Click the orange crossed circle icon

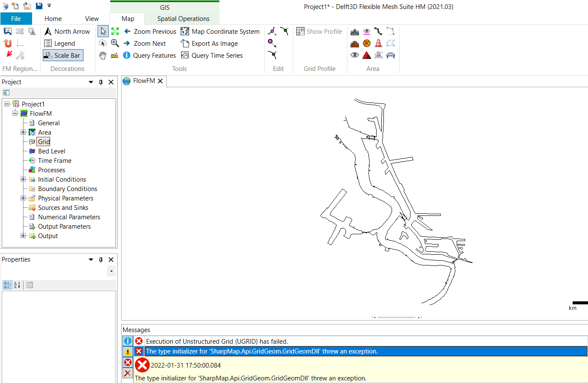pyautogui.click(x=367, y=43)
